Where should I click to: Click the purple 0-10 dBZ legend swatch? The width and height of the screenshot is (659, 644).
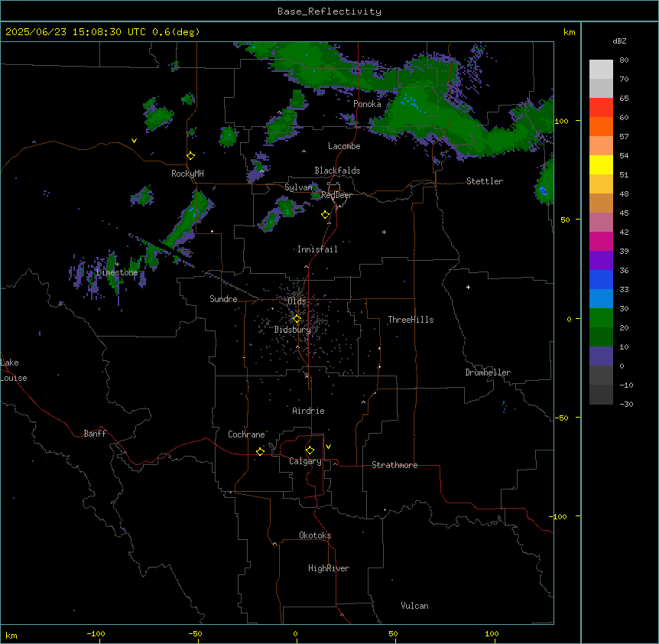coord(601,356)
